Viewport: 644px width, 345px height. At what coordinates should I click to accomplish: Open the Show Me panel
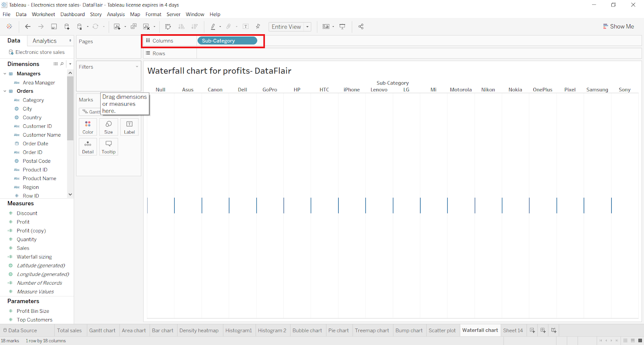[618, 27]
